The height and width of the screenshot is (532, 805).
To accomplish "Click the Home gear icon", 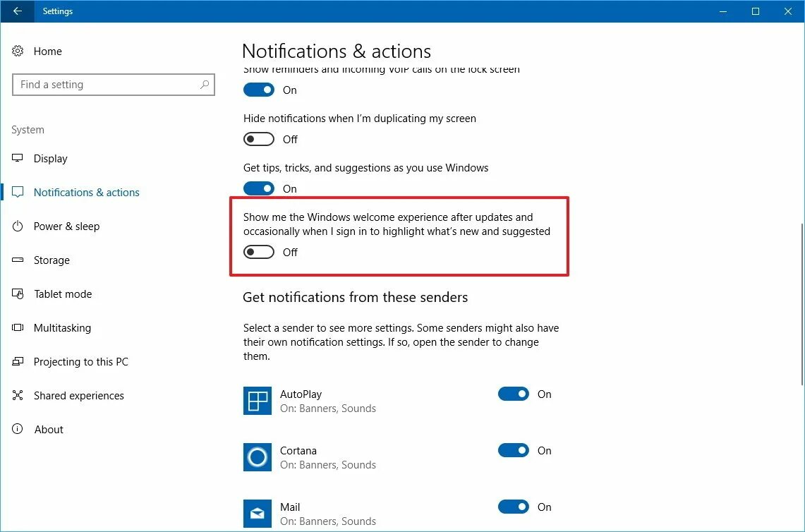I will coord(18,52).
